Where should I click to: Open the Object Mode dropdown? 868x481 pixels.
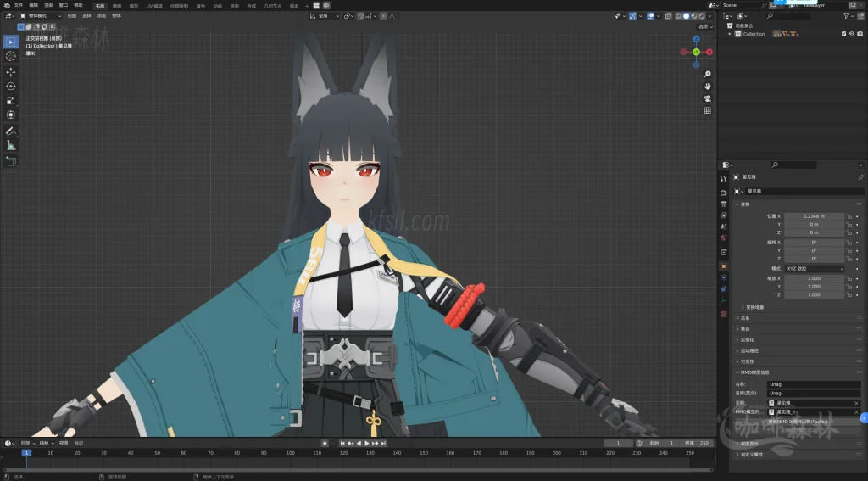pyautogui.click(x=41, y=16)
